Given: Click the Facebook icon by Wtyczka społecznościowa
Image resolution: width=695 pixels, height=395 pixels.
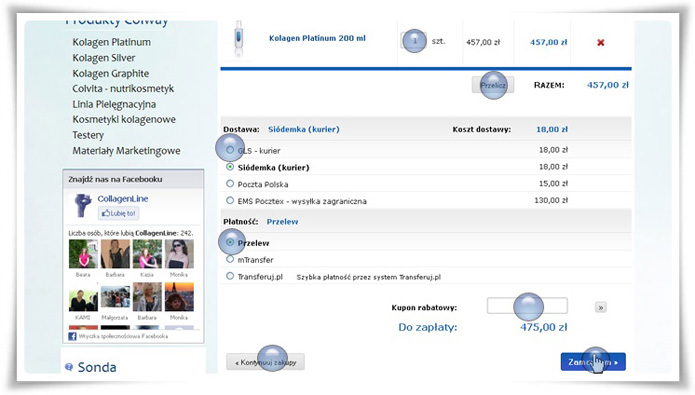Looking at the screenshot, I should [72, 336].
